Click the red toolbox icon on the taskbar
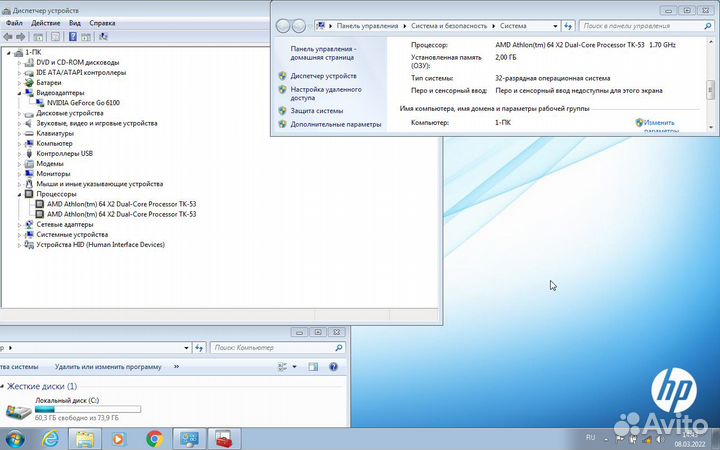Screen dimensions: 720x450 coord(223,438)
